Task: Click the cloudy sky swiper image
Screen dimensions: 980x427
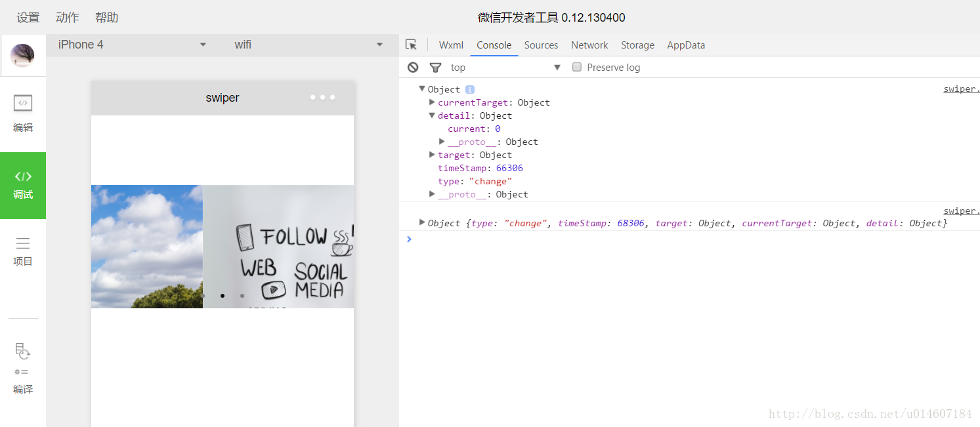Action: (x=147, y=247)
